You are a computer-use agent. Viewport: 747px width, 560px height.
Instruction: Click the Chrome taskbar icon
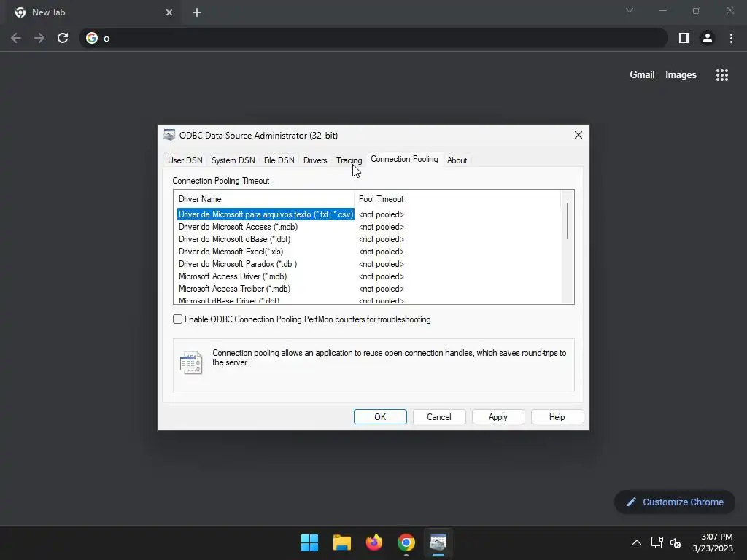click(x=406, y=542)
